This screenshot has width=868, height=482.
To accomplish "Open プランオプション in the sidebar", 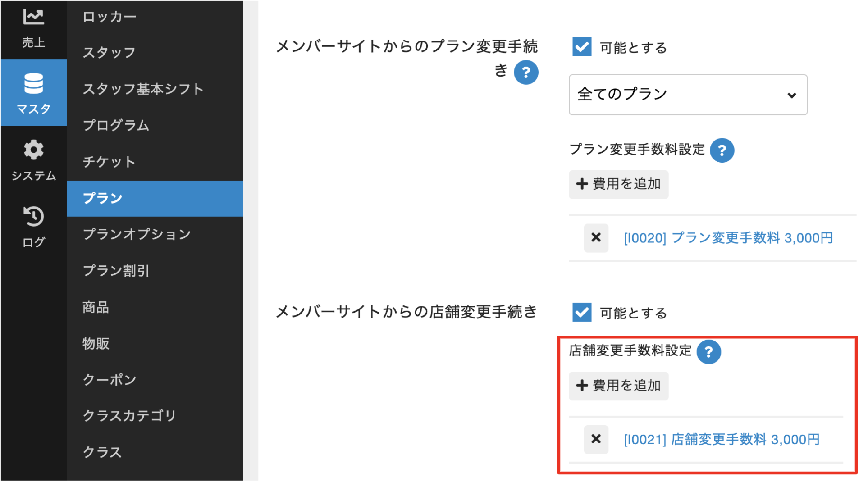I will click(x=137, y=234).
